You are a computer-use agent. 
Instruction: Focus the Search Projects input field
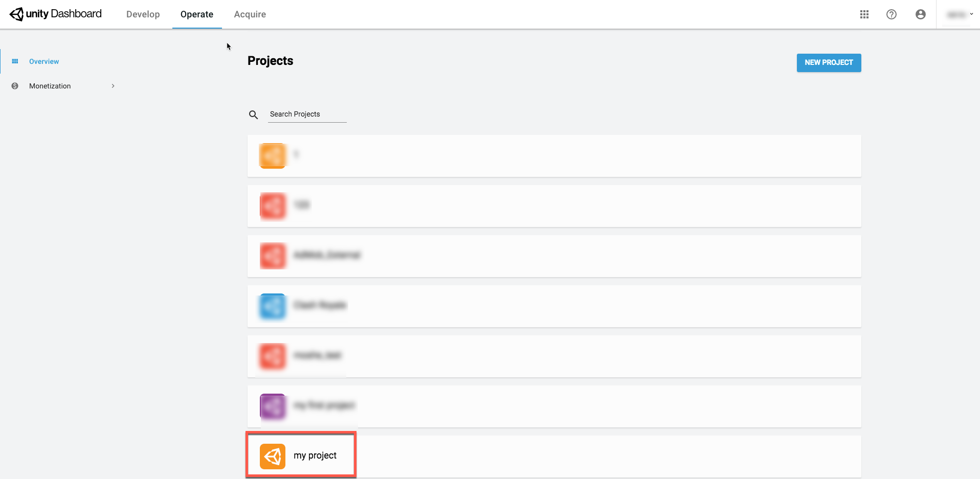coord(307,114)
